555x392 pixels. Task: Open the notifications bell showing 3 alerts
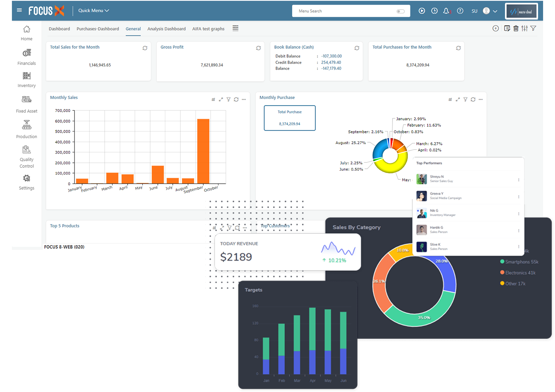click(447, 11)
